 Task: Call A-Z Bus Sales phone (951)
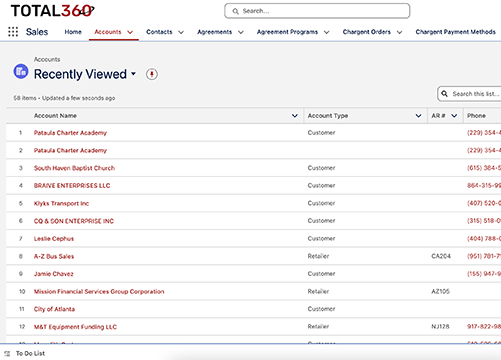(x=484, y=256)
